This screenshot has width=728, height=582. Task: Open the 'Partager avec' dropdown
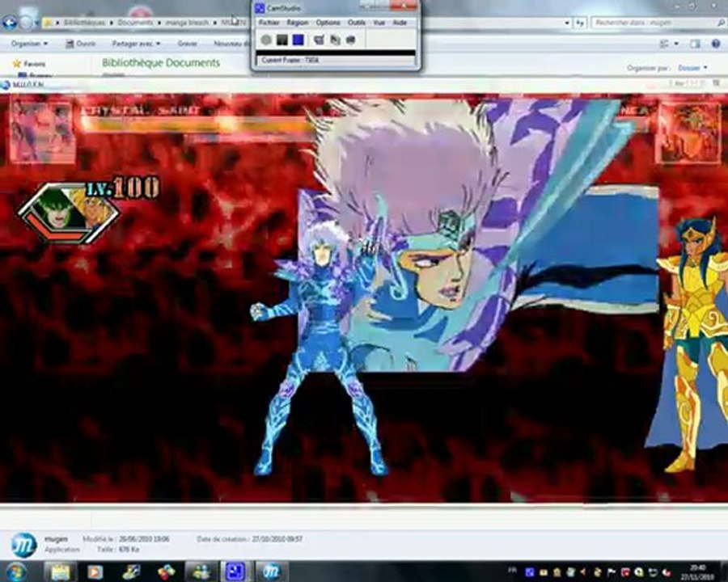point(136,43)
